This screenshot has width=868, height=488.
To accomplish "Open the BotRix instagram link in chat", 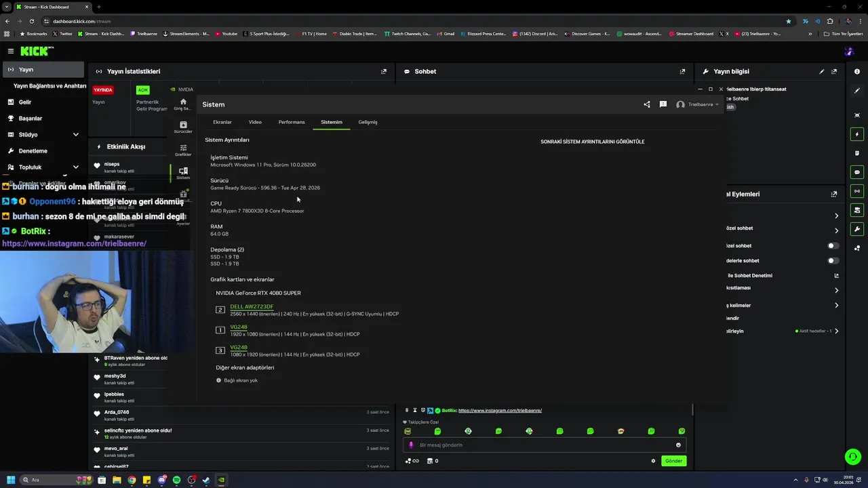I will pos(500,410).
